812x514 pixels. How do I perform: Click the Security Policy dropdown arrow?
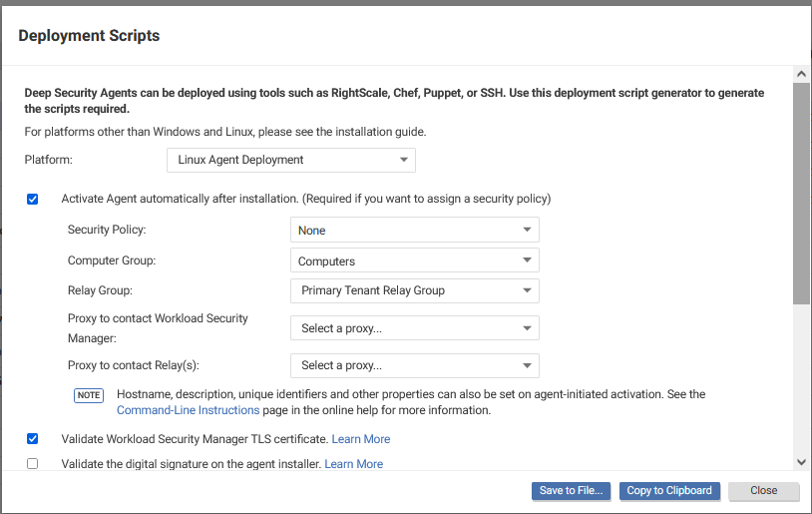pos(527,230)
